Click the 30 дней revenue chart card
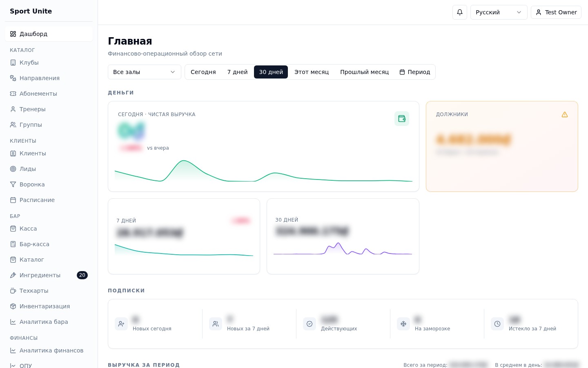The image size is (588, 368). 343,236
